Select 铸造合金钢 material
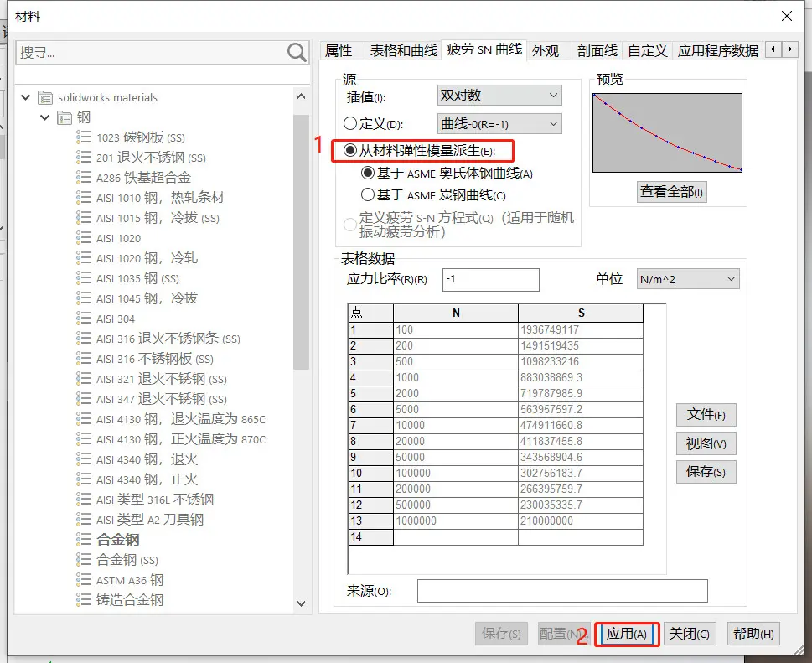This screenshot has width=812, height=663. (x=129, y=600)
